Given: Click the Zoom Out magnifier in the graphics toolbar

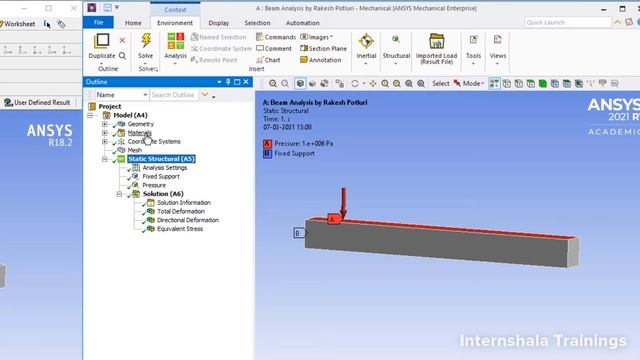Looking at the screenshot, I should [285, 84].
